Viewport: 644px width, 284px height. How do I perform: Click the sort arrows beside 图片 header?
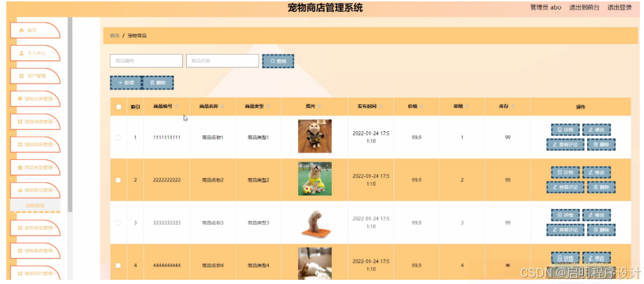pyautogui.click(x=319, y=107)
